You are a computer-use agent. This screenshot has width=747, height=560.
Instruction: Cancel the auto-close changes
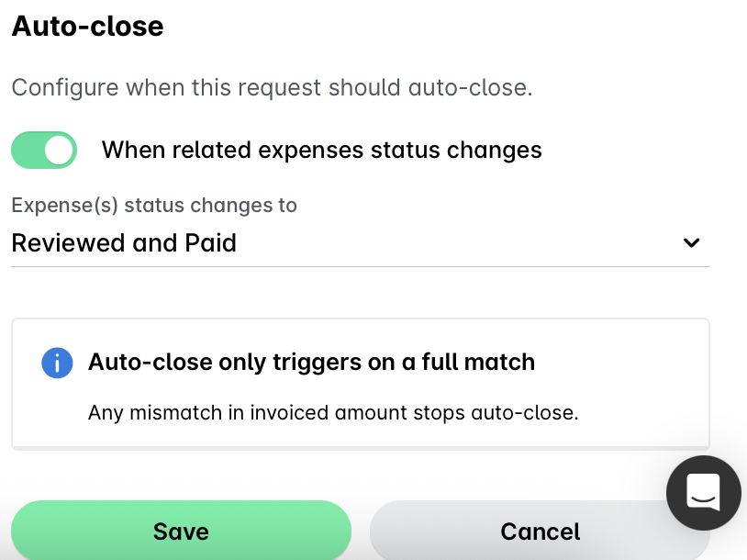tap(540, 531)
